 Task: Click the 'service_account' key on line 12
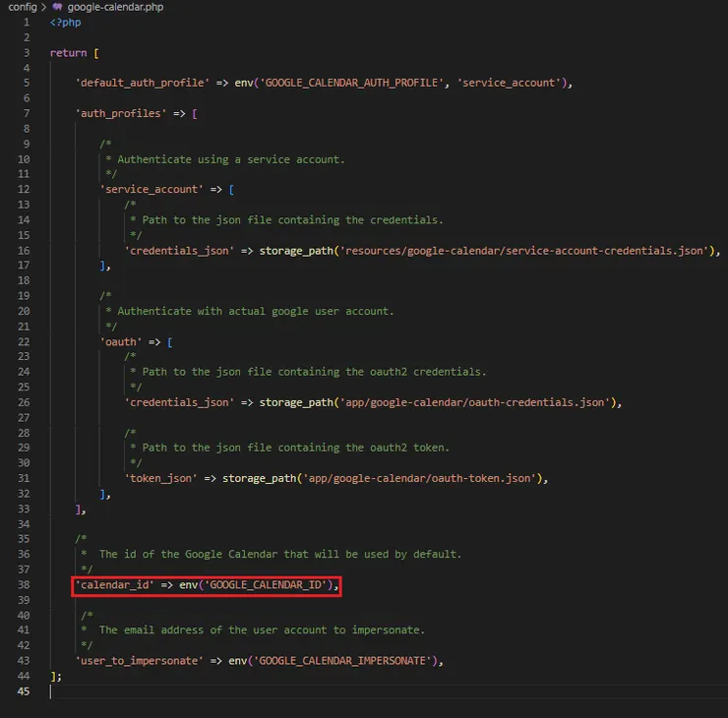click(x=152, y=190)
